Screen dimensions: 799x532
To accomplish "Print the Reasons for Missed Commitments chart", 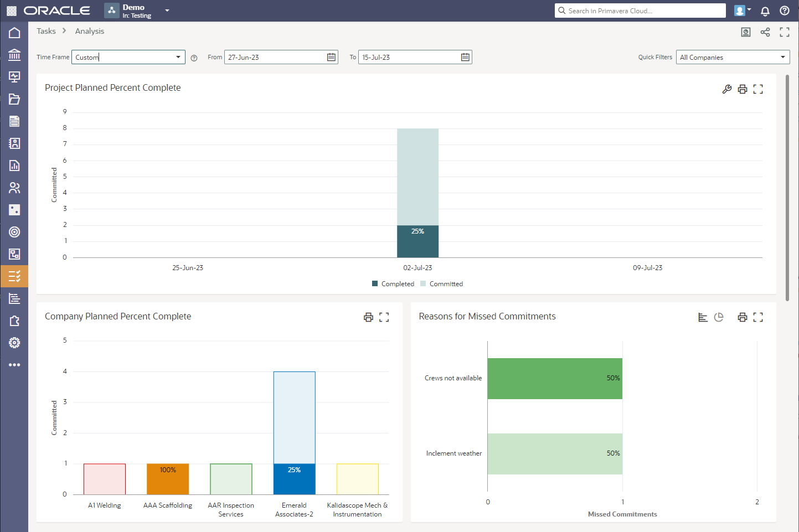I will 743,317.
